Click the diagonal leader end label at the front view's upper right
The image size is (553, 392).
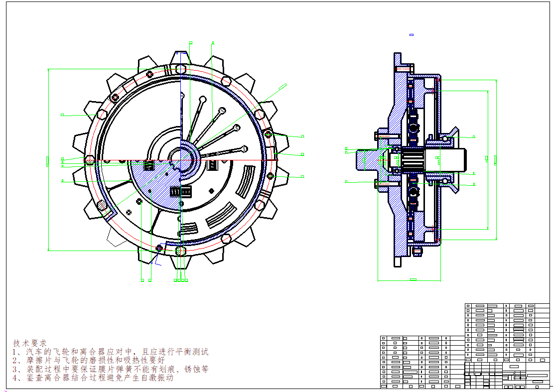[x=282, y=87]
